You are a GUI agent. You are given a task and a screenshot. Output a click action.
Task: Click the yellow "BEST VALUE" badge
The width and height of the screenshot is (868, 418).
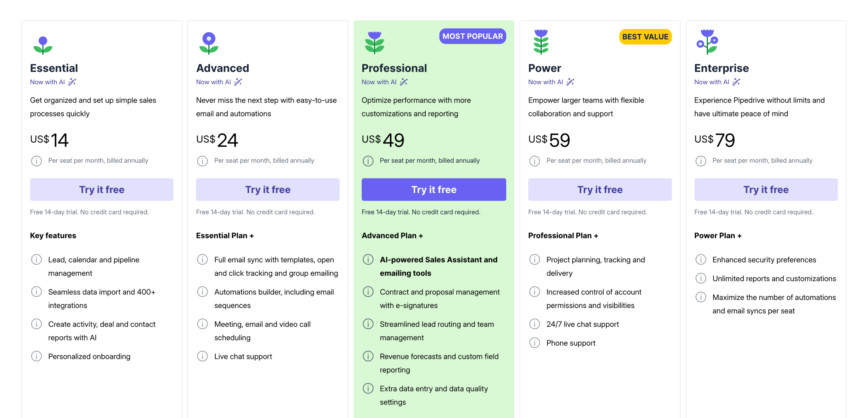(x=645, y=37)
